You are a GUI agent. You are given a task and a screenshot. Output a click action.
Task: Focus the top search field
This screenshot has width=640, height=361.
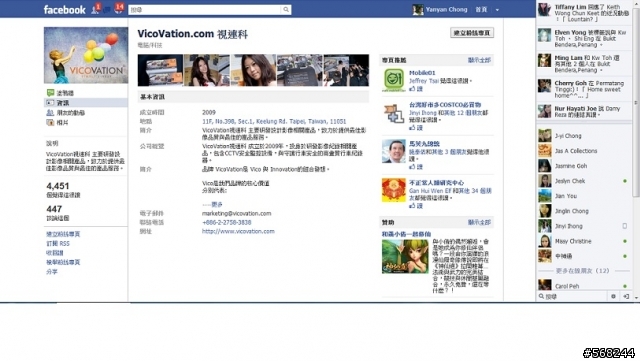tap(205, 9)
